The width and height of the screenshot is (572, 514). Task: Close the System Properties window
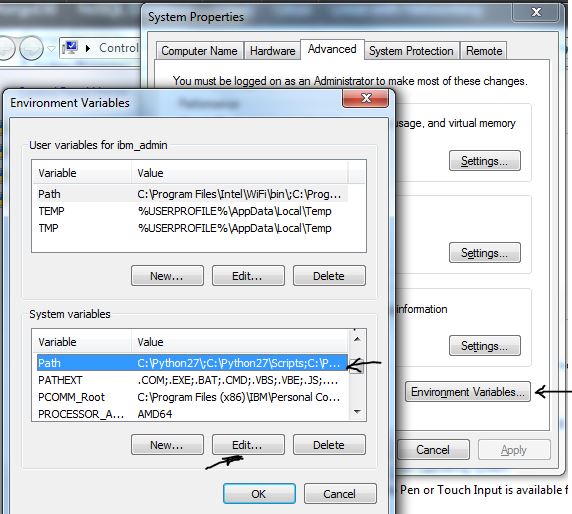click(x=536, y=12)
